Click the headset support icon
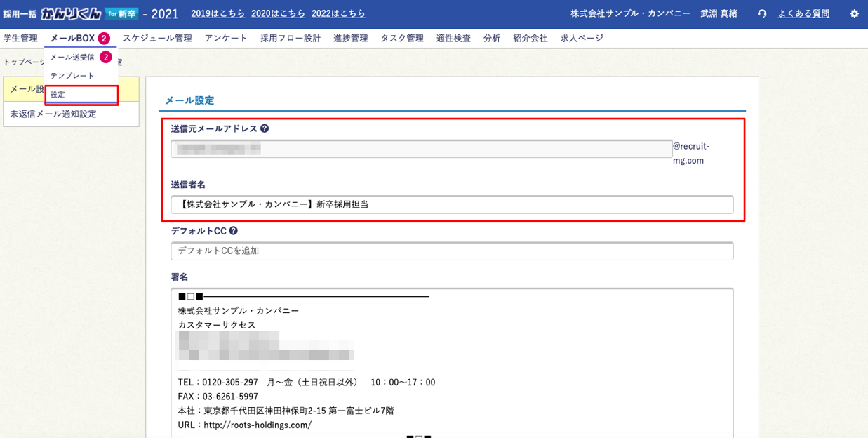This screenshot has width=868, height=438. coord(762,14)
